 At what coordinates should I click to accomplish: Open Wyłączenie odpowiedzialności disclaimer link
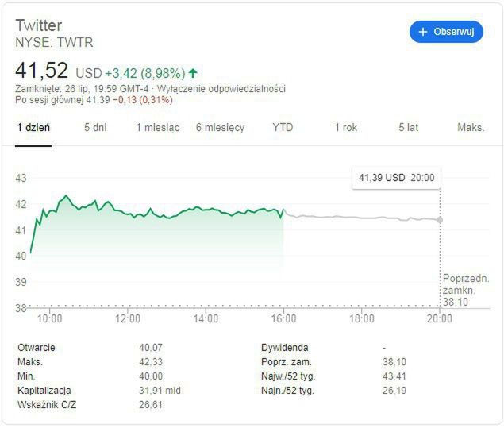click(x=221, y=89)
